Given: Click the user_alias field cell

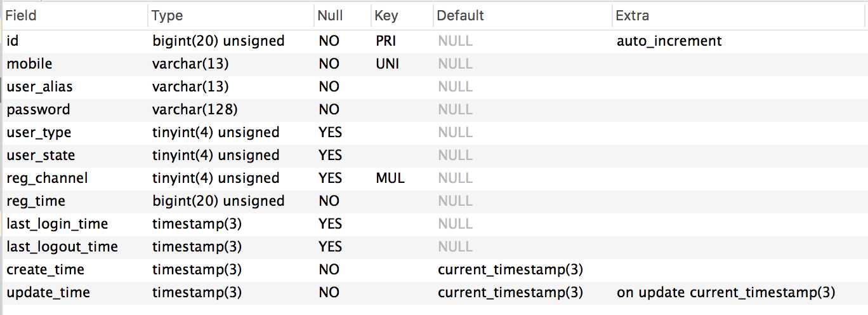Looking at the screenshot, I should [x=75, y=86].
